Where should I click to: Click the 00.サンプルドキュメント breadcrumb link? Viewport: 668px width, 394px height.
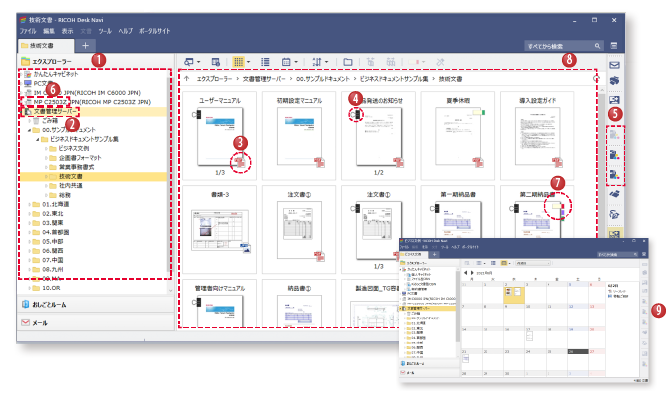tap(323, 79)
